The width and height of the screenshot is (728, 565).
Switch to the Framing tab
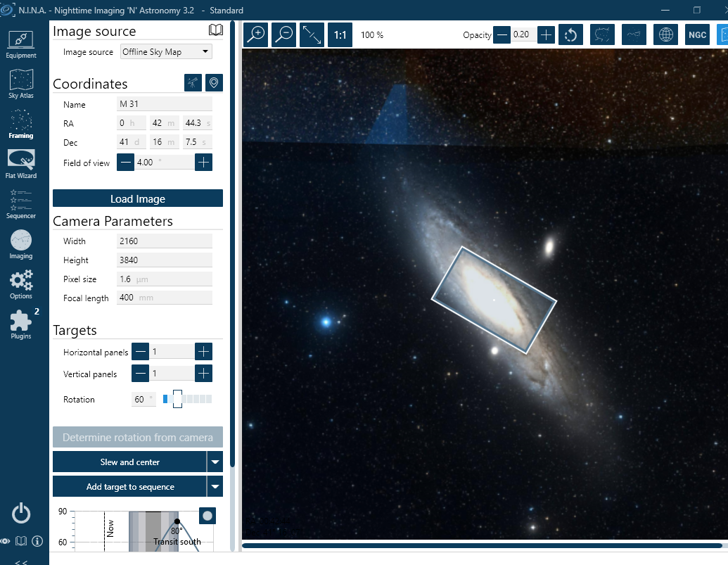click(21, 125)
